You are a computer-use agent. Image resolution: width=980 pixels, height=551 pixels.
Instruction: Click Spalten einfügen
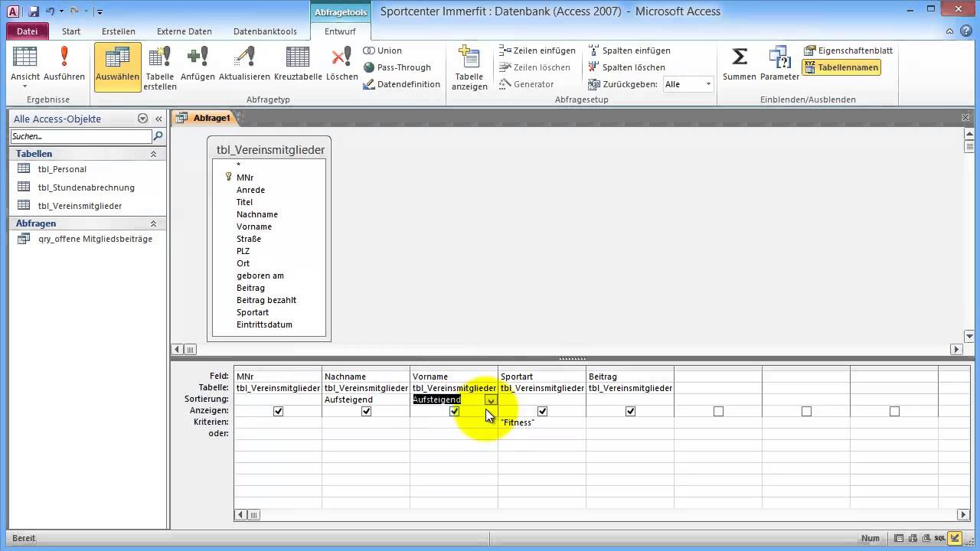[x=629, y=51]
